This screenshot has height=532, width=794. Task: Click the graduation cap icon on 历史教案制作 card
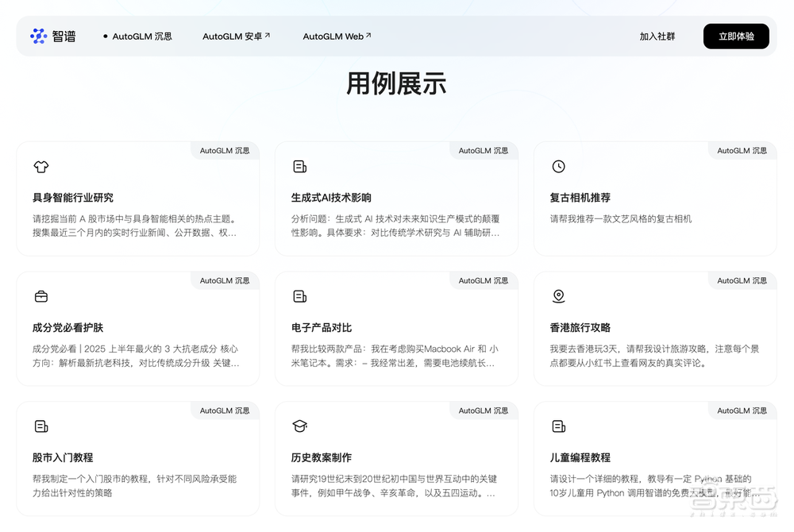(299, 426)
